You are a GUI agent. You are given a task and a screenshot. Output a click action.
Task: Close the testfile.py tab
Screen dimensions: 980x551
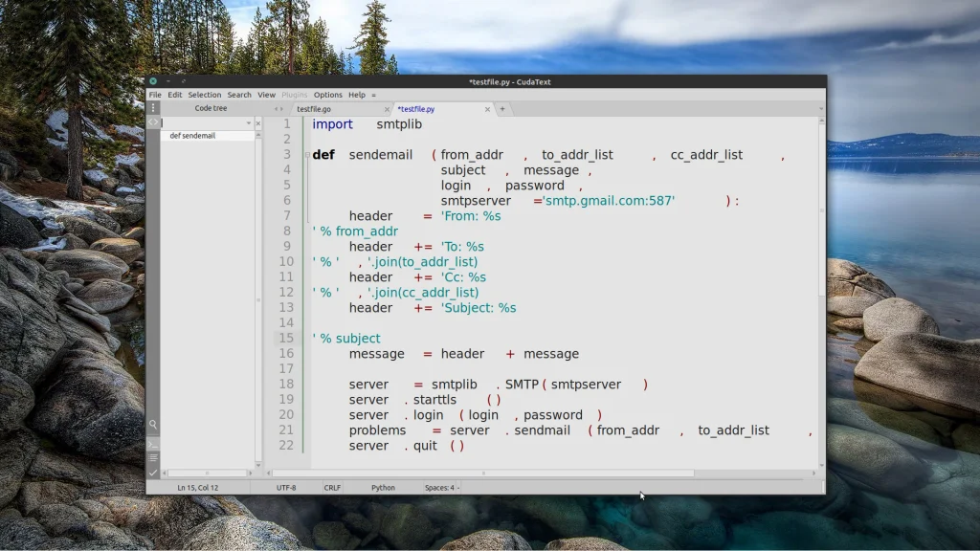[487, 109]
